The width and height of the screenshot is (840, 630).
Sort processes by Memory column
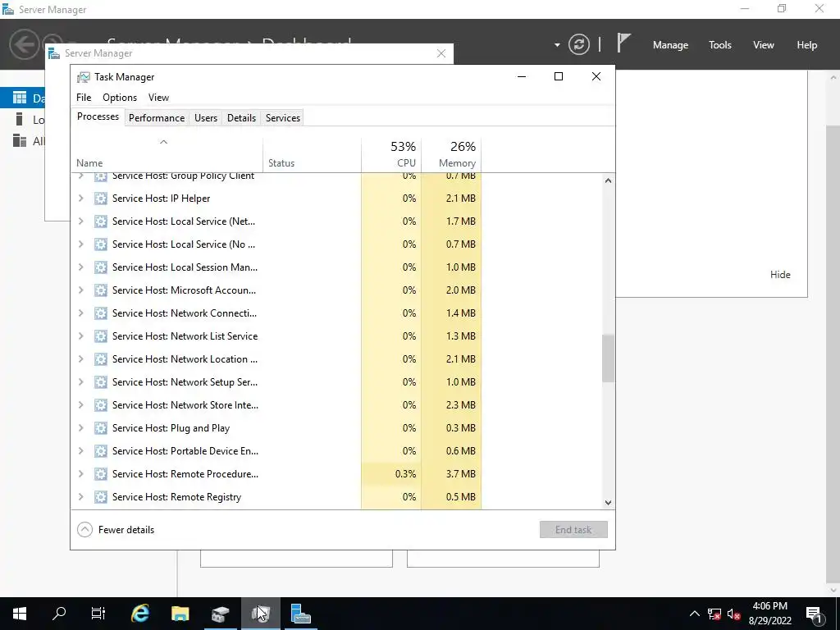[451, 155]
